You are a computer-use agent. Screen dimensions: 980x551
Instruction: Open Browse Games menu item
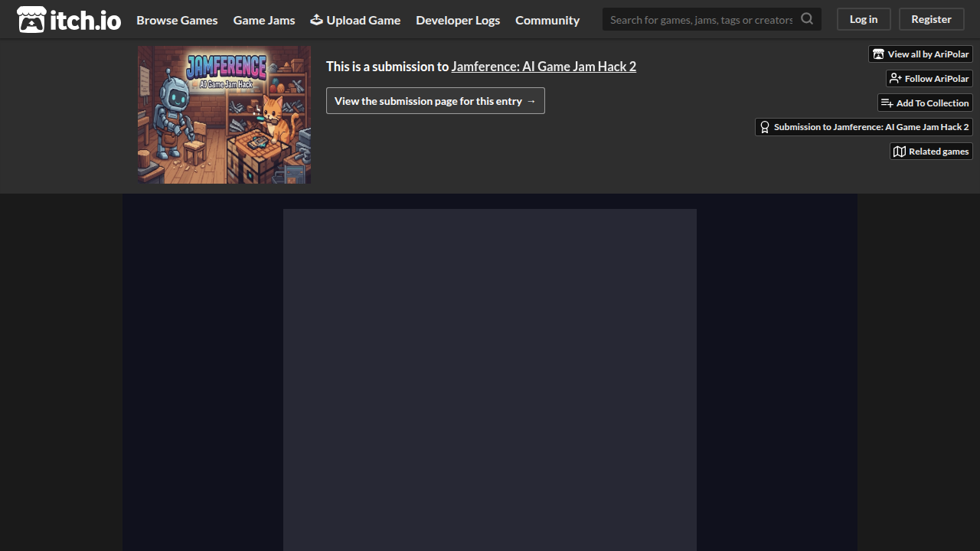click(177, 20)
